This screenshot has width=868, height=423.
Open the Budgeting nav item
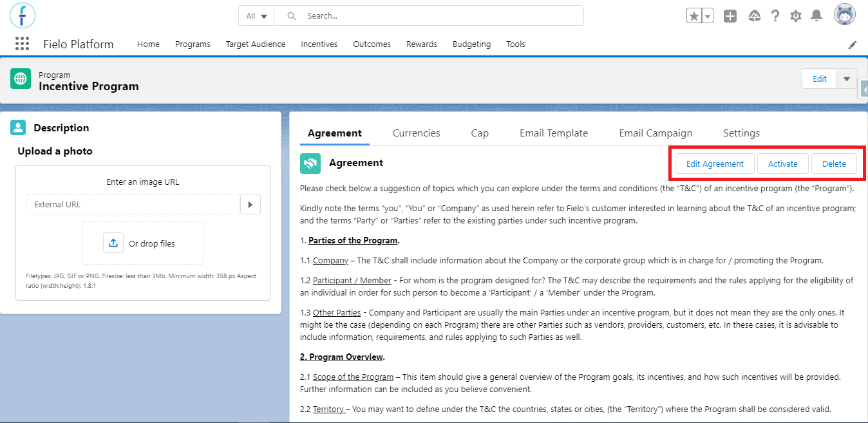pyautogui.click(x=471, y=44)
